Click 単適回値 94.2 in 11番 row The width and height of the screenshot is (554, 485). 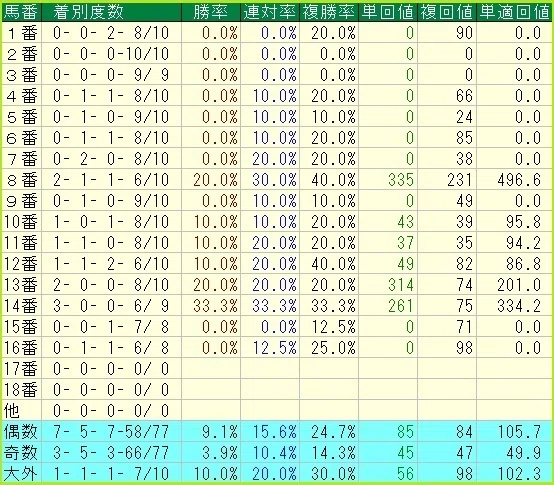point(523,243)
